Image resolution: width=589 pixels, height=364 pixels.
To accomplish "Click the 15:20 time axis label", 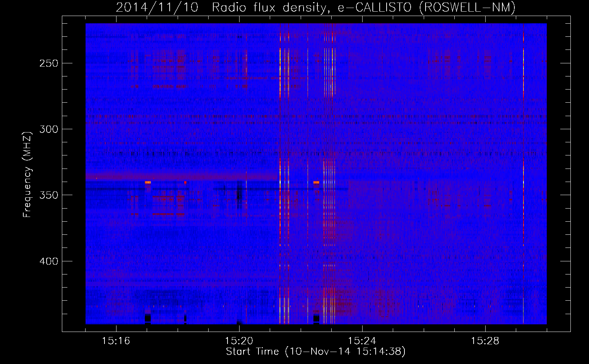I will (239, 341).
